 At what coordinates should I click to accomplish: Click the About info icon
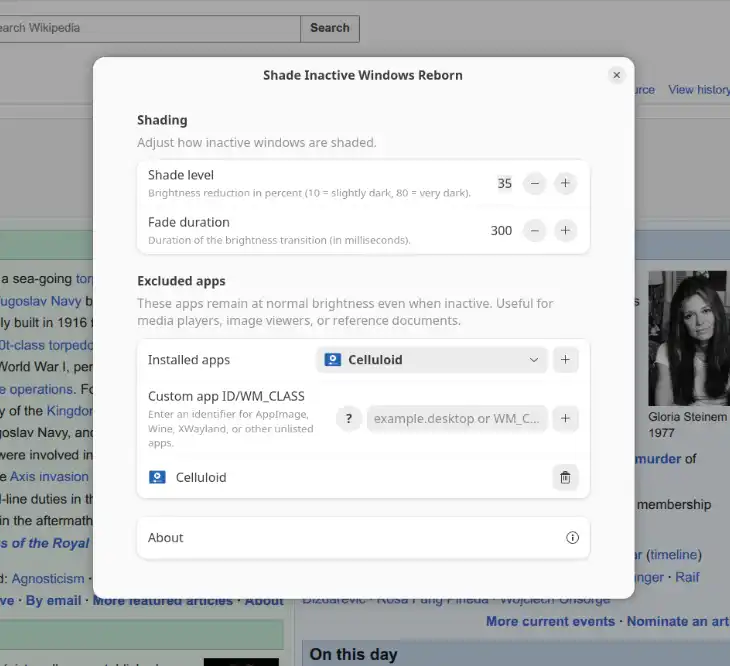(x=572, y=538)
